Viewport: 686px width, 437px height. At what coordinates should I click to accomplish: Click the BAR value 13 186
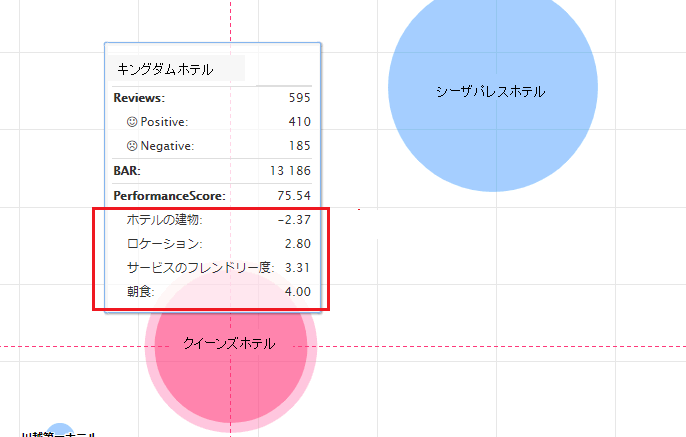point(291,171)
